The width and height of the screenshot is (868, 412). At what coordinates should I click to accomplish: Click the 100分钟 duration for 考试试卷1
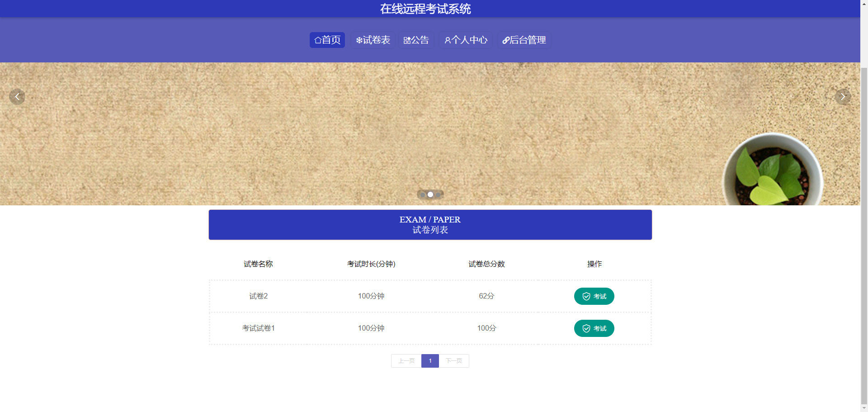[371, 328]
